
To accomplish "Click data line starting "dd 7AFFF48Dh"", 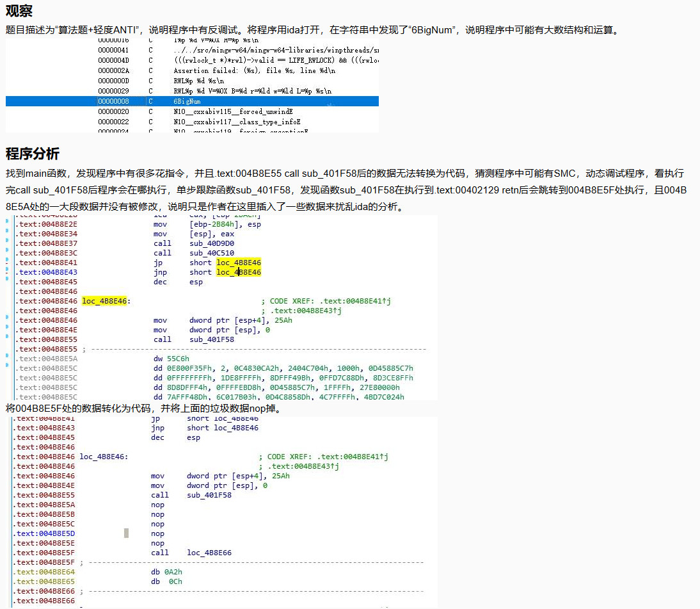I will click(x=278, y=397).
